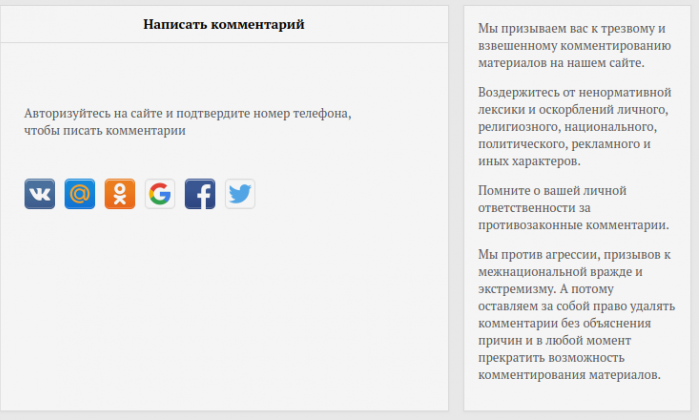The image size is (699, 420).
Task: Click the orange Odnoklassniki login icon
Action: pyautogui.click(x=120, y=194)
